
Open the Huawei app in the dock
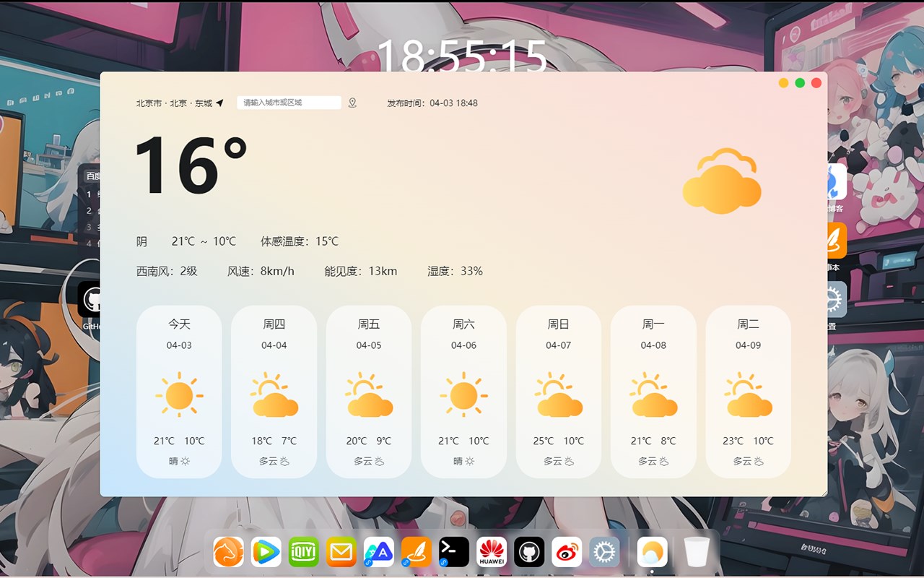click(x=492, y=552)
